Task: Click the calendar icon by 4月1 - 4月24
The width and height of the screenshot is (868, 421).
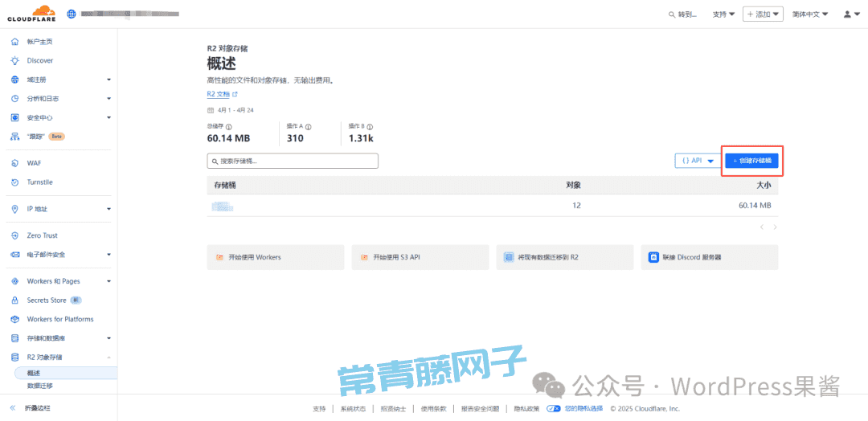Action: click(211, 110)
